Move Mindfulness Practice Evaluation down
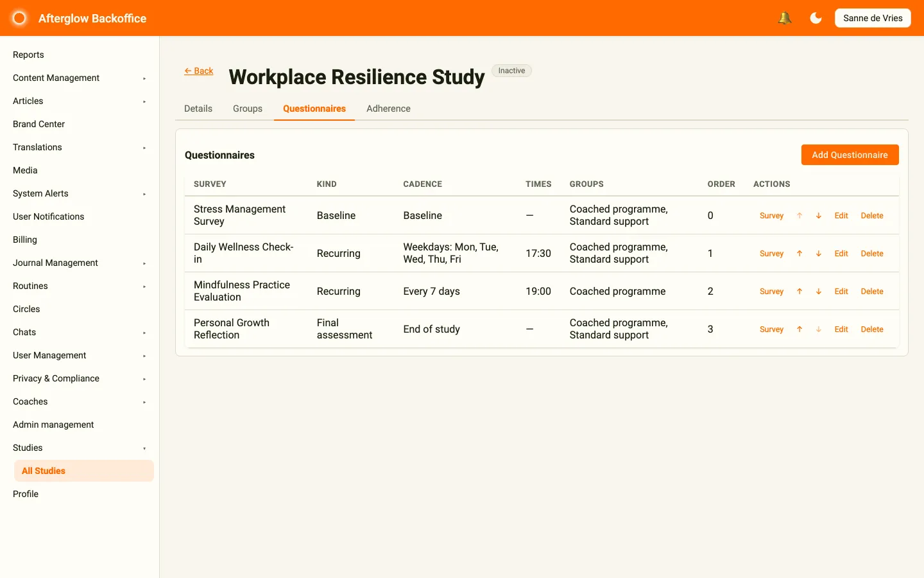 click(x=819, y=292)
